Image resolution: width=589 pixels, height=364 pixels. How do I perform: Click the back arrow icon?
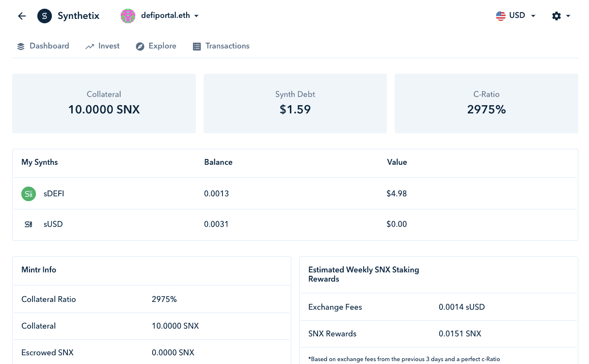pos(22,16)
